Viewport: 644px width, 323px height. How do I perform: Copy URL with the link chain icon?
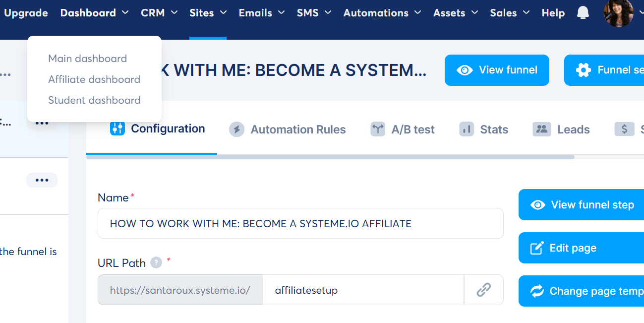point(483,290)
